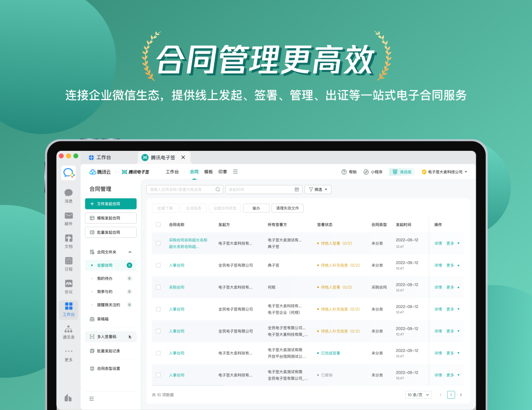Open 通讯录 contacts in the left sidebar

tap(68, 332)
